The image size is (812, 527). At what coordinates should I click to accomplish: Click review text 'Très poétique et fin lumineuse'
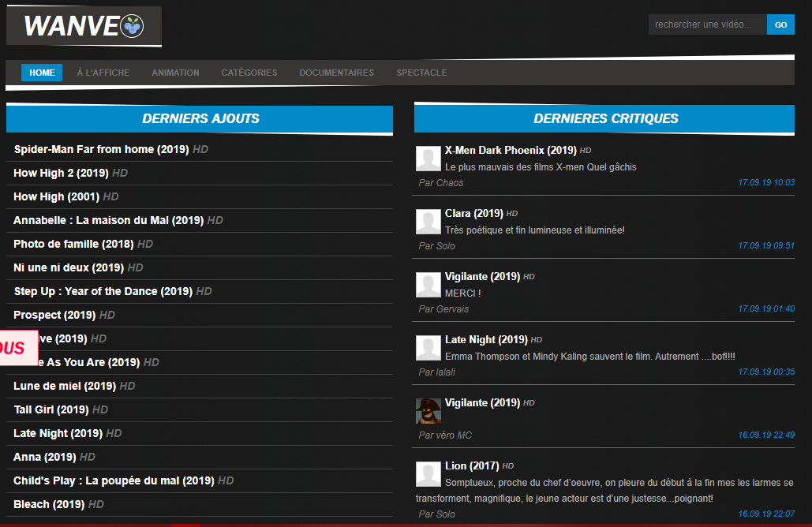tap(535, 230)
